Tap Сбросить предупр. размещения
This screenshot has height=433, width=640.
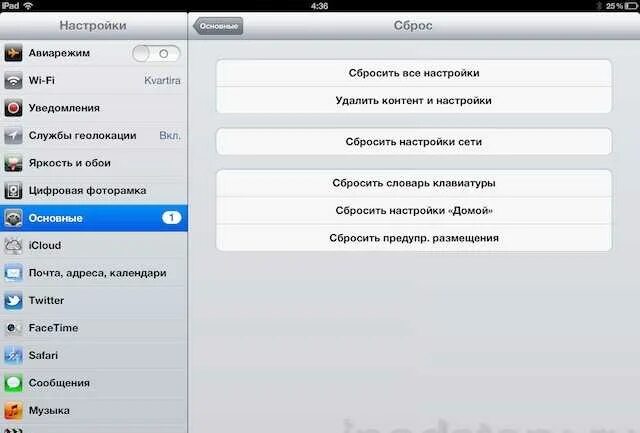[414, 238]
